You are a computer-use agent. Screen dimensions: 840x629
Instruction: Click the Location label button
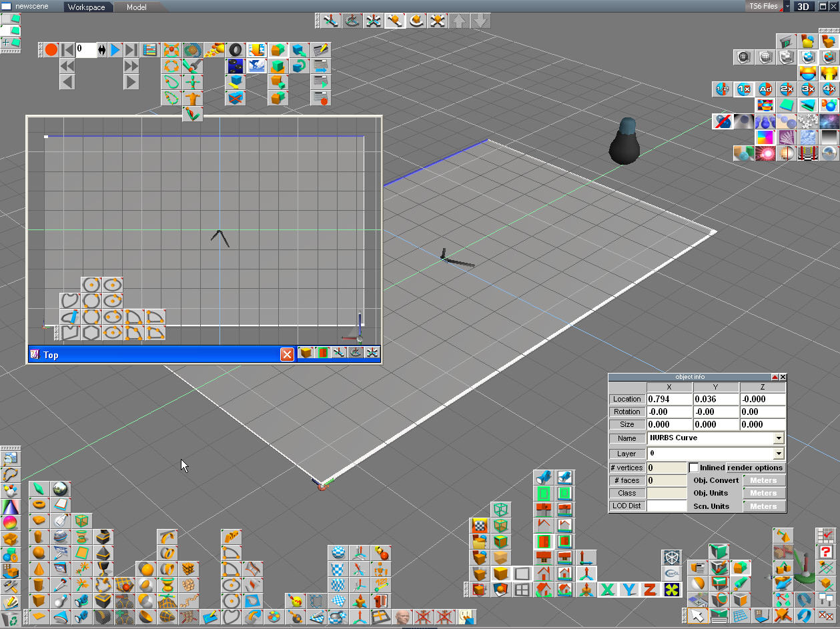pyautogui.click(x=627, y=399)
